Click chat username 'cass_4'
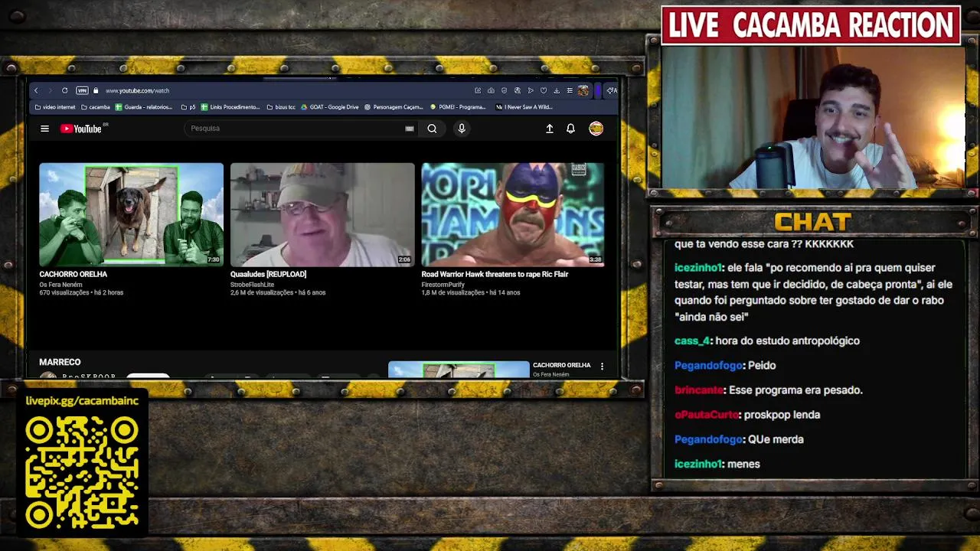 click(x=691, y=341)
